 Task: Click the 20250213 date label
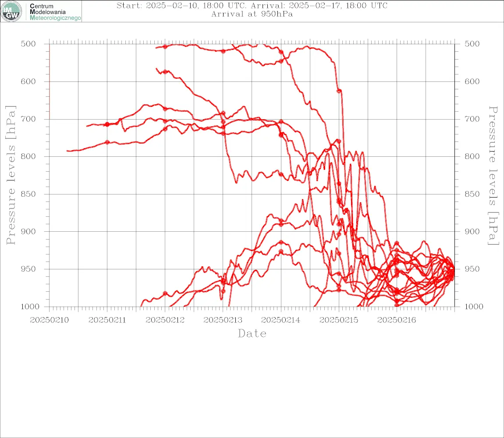click(223, 320)
